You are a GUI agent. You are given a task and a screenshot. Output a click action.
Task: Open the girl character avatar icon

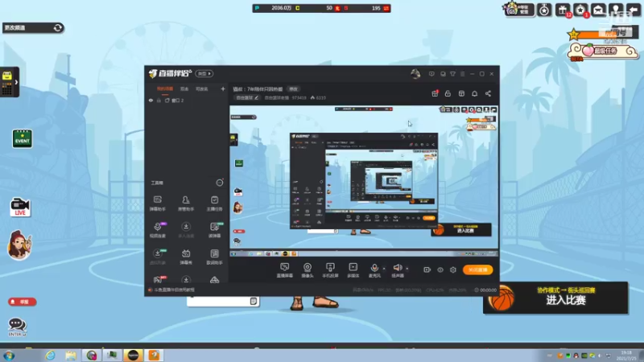point(19,245)
